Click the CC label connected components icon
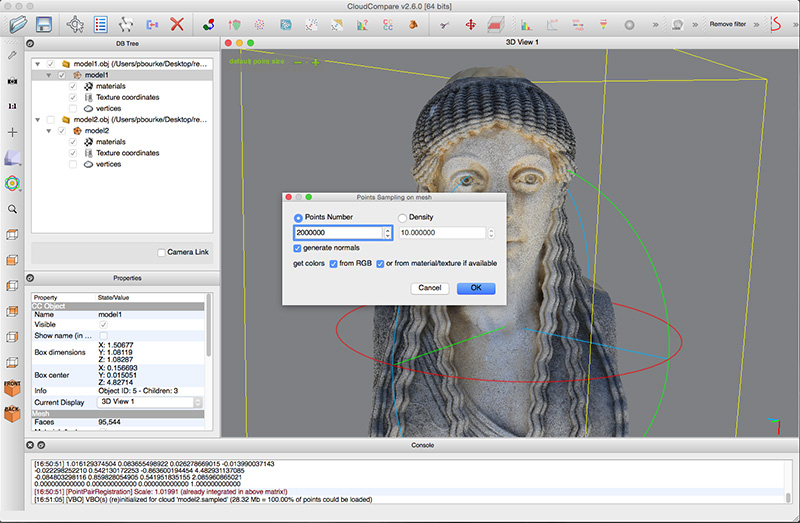The height and width of the screenshot is (523, 800). pos(388,24)
